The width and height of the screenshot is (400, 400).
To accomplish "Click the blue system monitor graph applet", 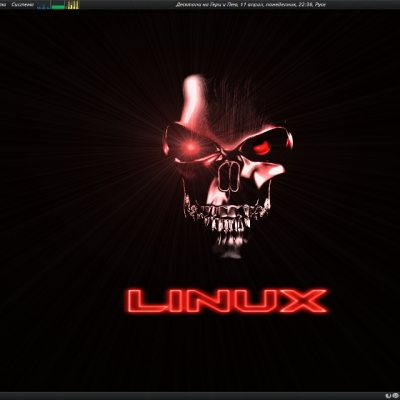I will click(43, 5).
